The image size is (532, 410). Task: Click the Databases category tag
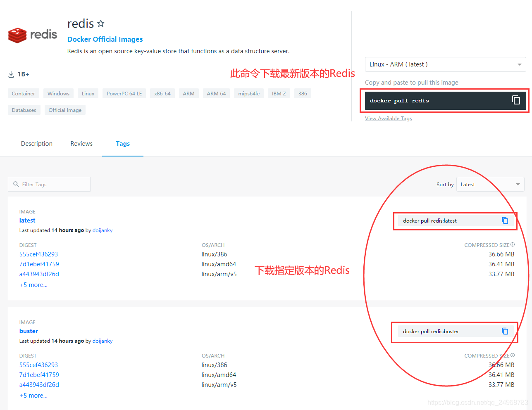tap(24, 110)
